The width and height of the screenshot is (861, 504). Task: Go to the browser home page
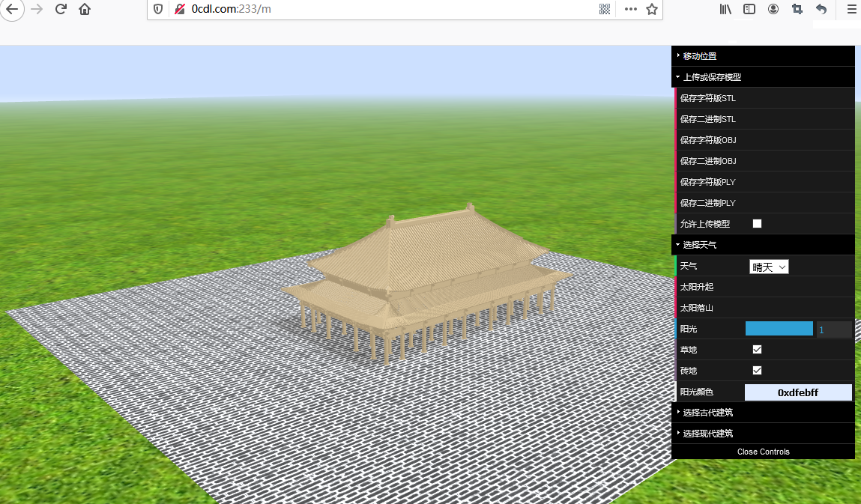pyautogui.click(x=85, y=9)
